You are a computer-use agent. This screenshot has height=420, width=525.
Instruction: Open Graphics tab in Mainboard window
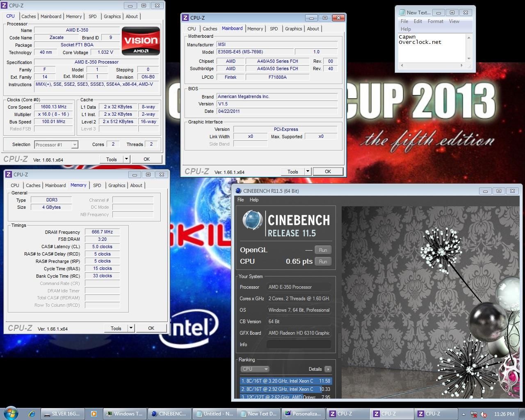point(294,29)
